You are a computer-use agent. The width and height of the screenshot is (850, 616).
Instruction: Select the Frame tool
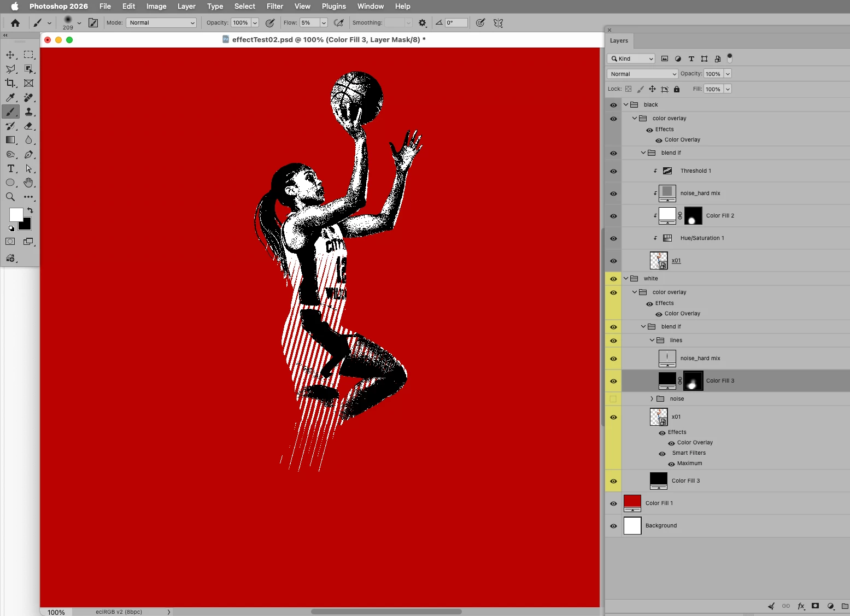(28, 83)
